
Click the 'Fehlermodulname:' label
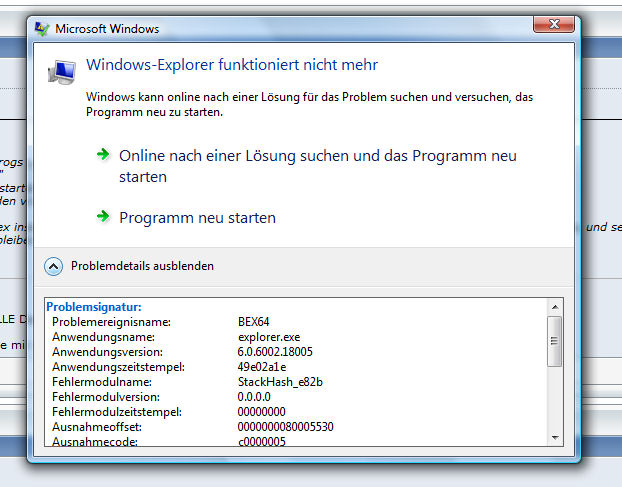click(x=102, y=382)
